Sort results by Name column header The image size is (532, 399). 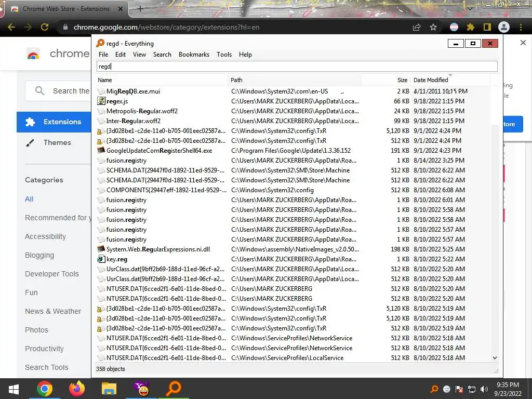click(x=162, y=80)
